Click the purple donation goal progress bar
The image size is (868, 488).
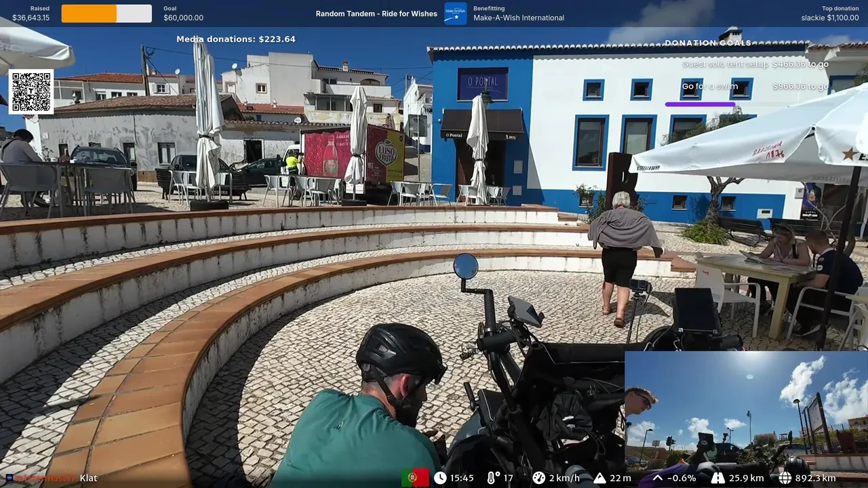pos(700,104)
